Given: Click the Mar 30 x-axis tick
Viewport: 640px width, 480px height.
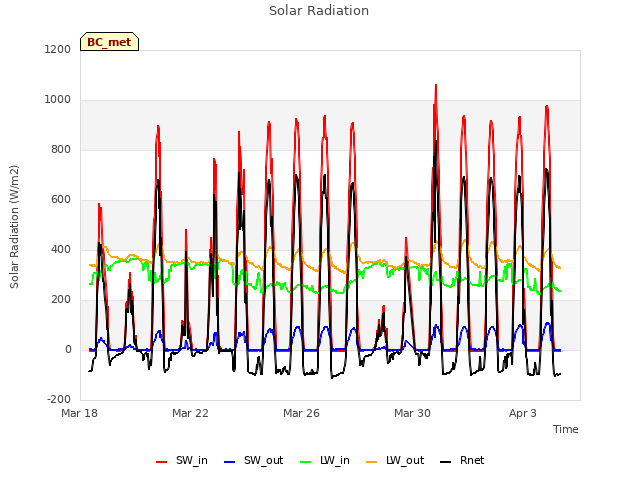Looking at the screenshot, I should 412,413.
